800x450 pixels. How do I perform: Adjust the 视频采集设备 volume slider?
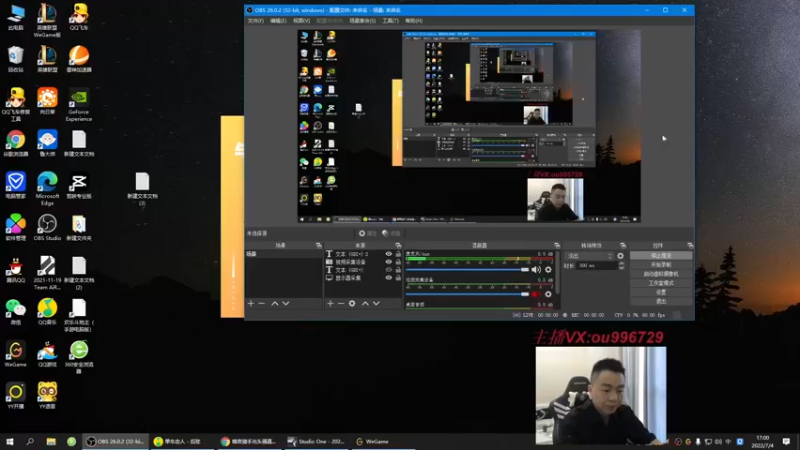(x=467, y=294)
